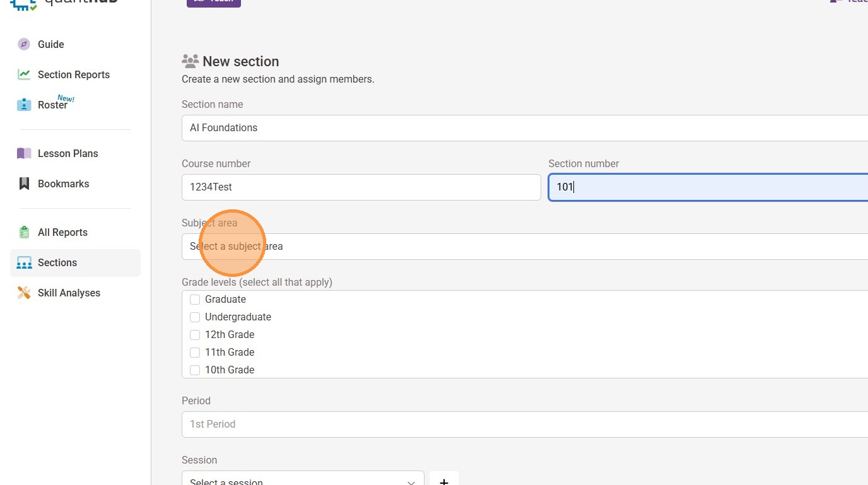Enable the Undergraduate checkbox
This screenshot has width=868, height=485.
(195, 317)
